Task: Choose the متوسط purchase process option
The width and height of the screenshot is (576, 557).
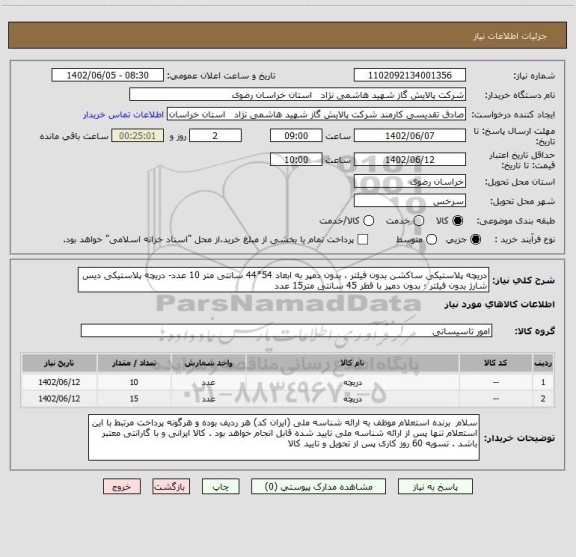Action: [x=431, y=240]
